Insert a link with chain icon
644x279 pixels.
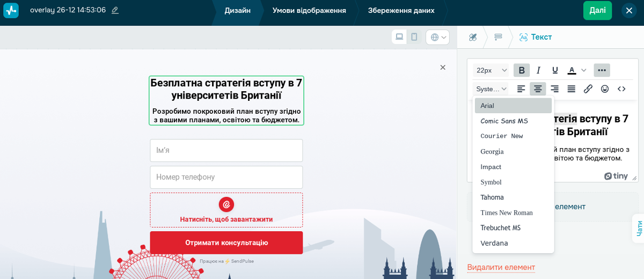588,89
